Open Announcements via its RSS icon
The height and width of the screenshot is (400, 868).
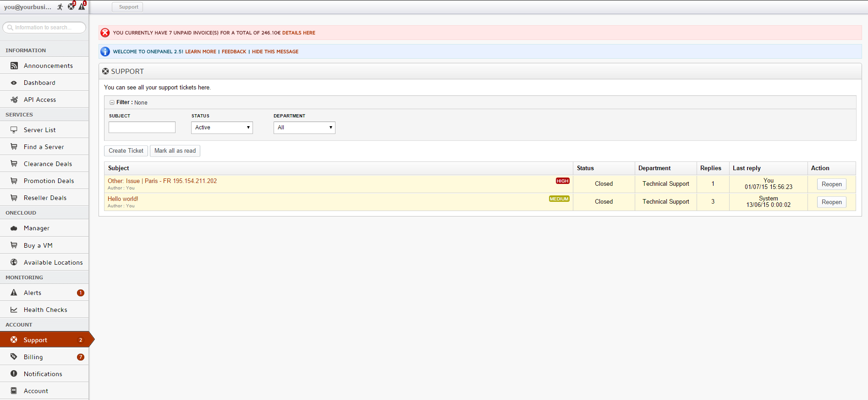[14, 66]
